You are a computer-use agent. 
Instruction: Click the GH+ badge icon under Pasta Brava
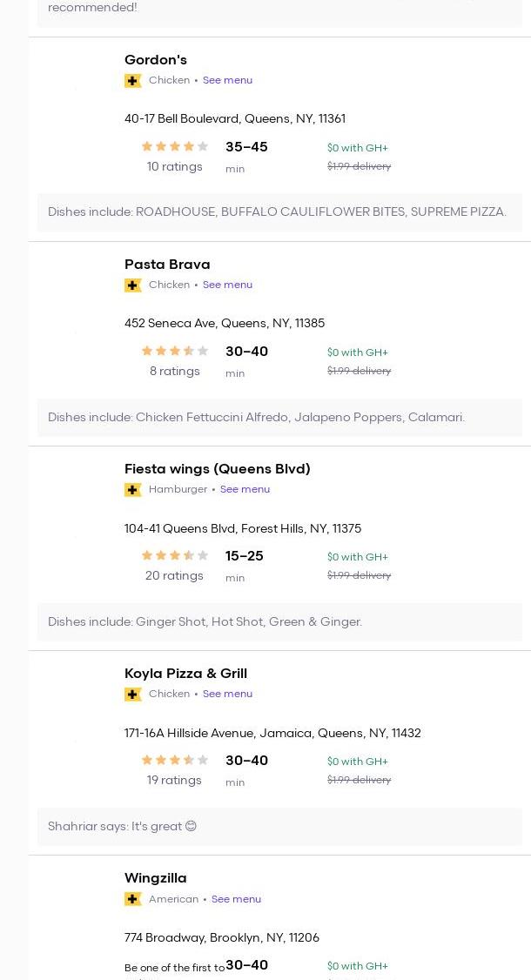pyautogui.click(x=133, y=285)
